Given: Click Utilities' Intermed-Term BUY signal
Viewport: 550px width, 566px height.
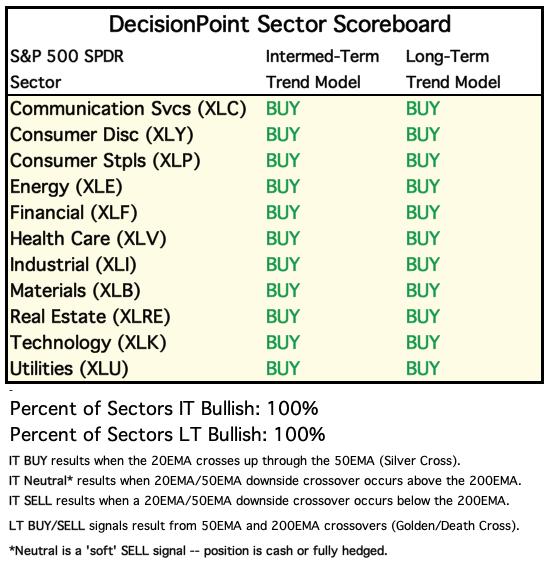Looking at the screenshot, I should [283, 369].
